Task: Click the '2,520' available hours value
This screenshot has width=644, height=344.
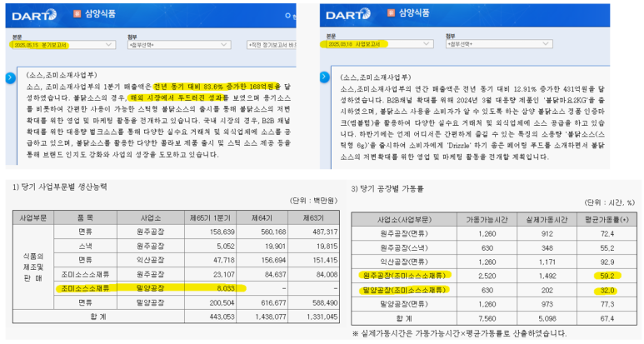Action: point(487,276)
